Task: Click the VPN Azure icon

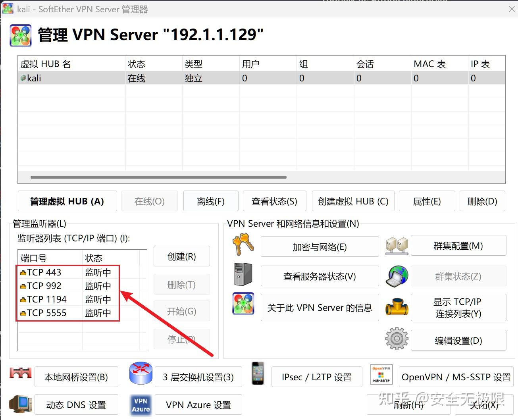Action: pyautogui.click(x=141, y=405)
